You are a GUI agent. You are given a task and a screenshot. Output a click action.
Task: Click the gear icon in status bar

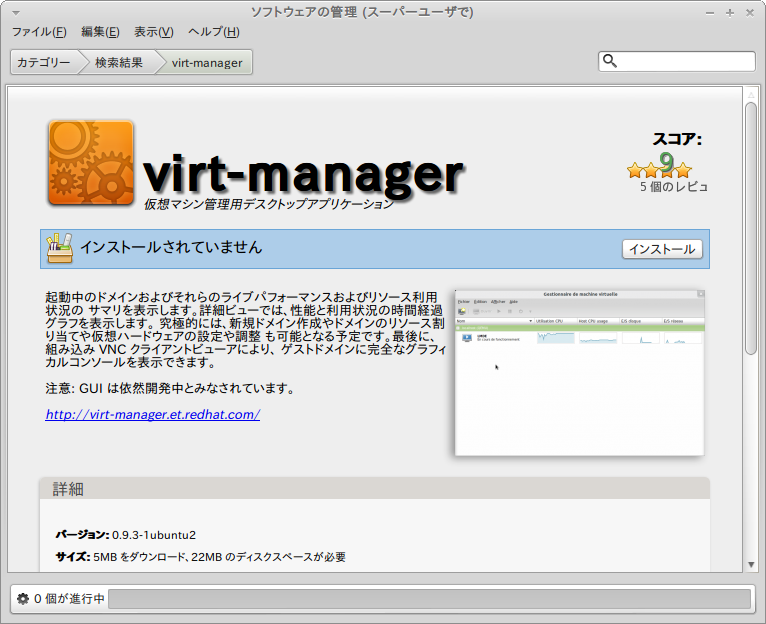[23, 599]
